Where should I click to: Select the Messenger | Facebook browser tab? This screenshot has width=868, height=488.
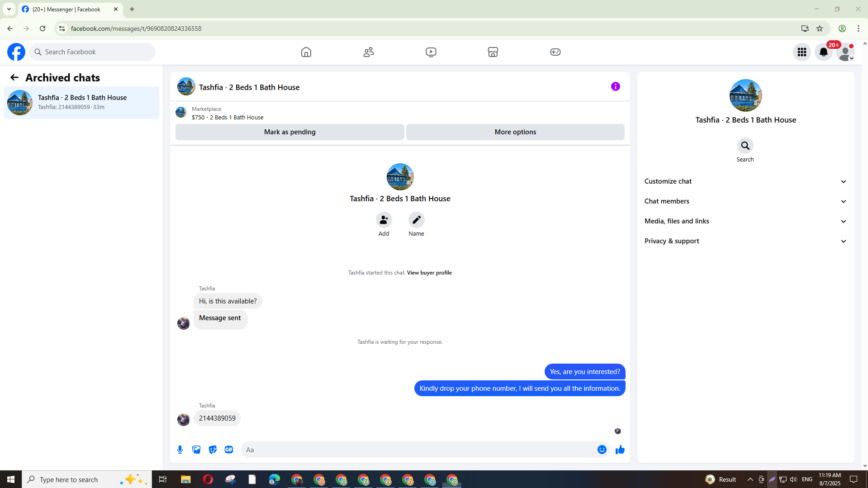71,9
